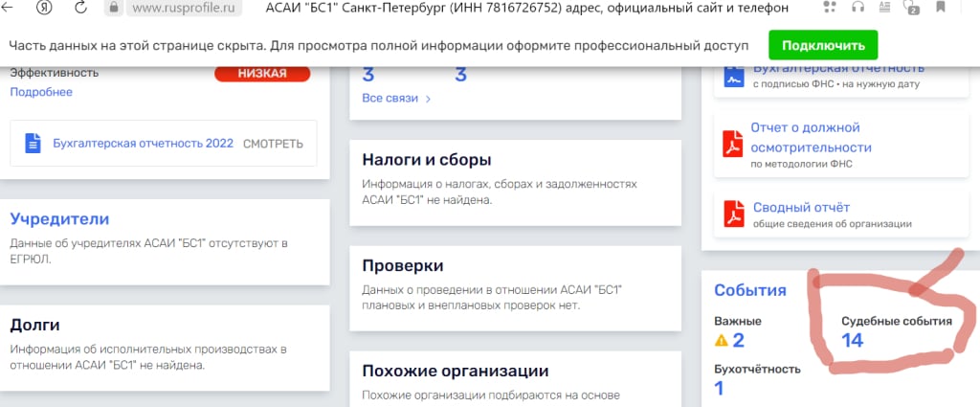Screen dimensions: 980x407
Task: Click the text about founders absent in ЕГРЮЛ
Action: pyautogui.click(x=148, y=251)
